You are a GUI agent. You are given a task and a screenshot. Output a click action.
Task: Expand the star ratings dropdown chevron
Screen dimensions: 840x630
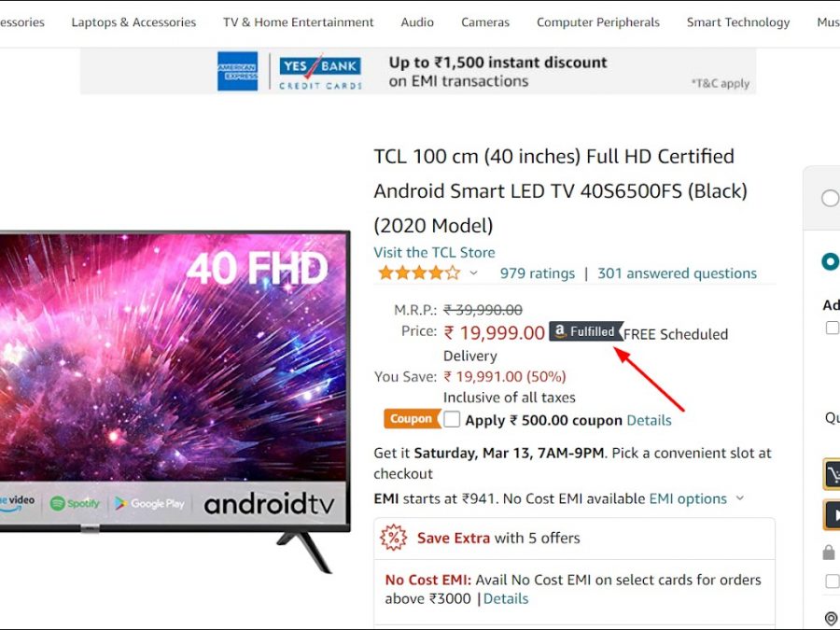473,273
